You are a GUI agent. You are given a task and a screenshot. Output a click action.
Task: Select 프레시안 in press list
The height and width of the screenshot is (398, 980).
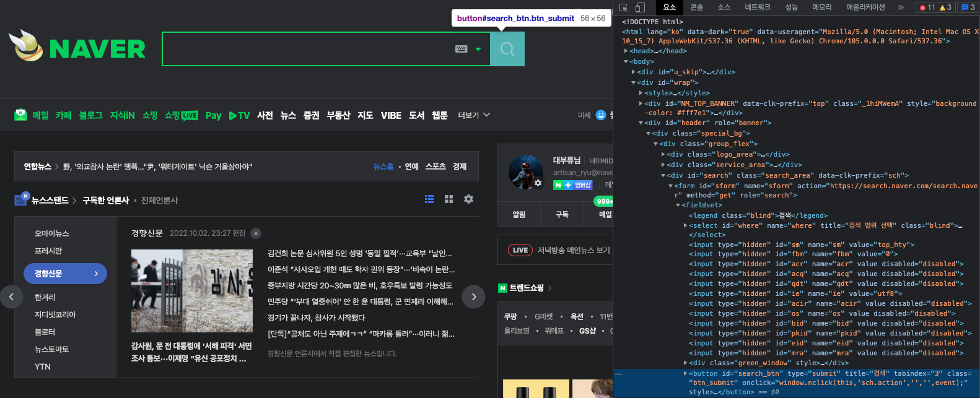point(48,251)
